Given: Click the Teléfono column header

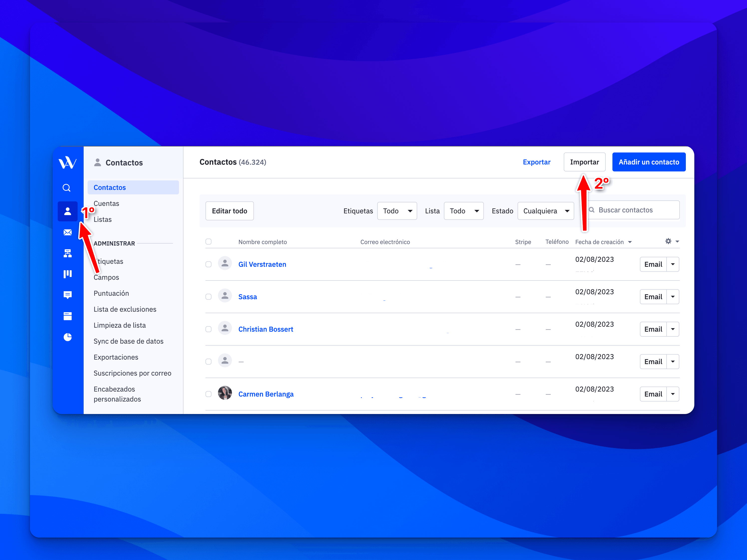Looking at the screenshot, I should point(557,242).
